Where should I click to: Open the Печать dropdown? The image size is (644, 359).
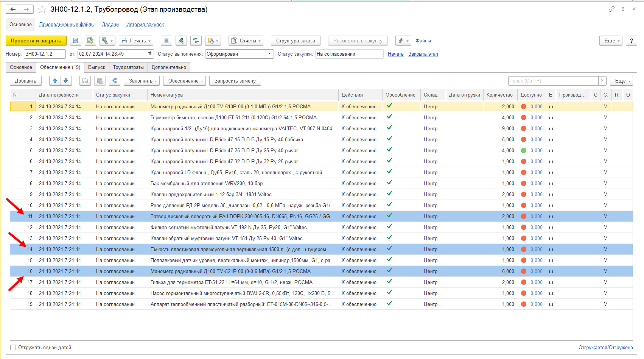tap(136, 41)
